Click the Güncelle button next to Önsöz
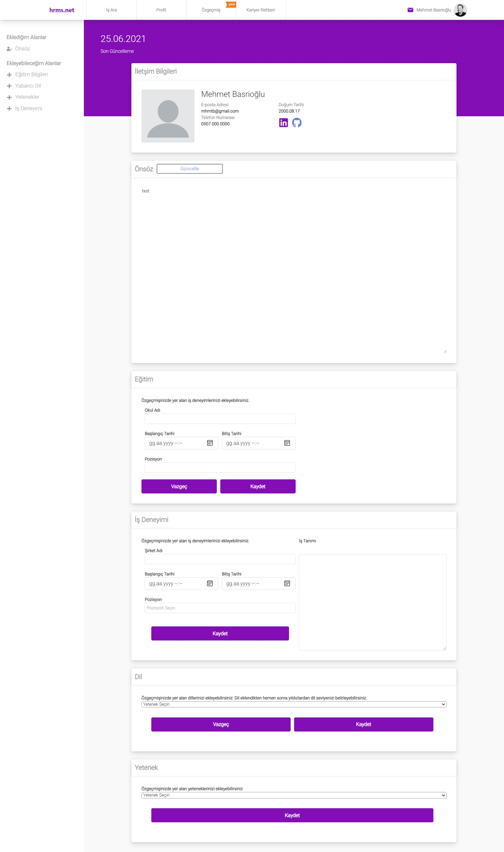Viewport: 504px width, 852px height. point(190,169)
